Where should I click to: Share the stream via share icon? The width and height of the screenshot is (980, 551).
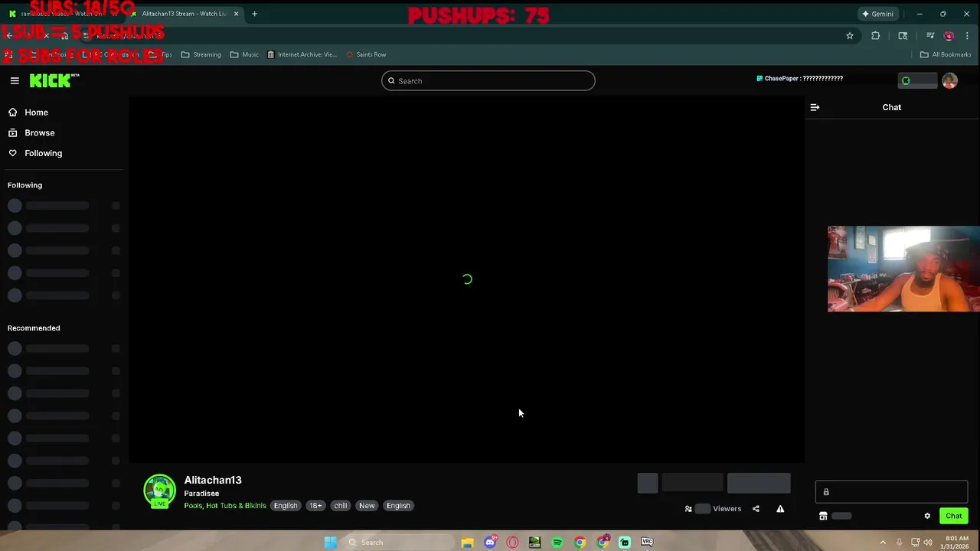(x=756, y=509)
